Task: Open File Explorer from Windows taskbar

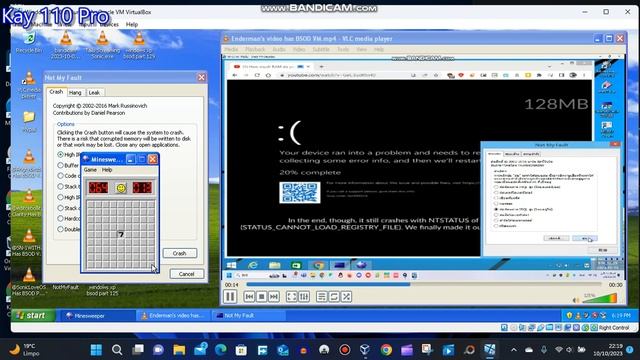Action: tap(179, 350)
